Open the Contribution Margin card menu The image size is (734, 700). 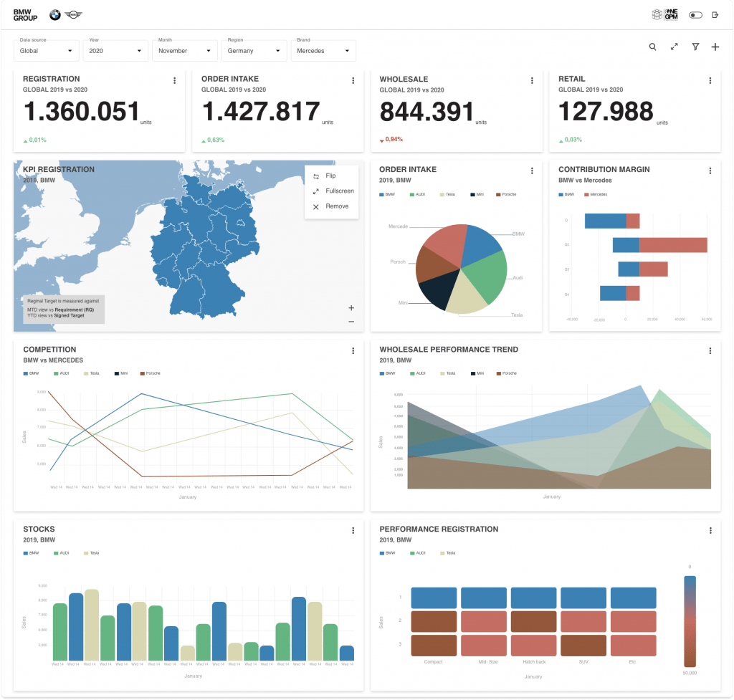click(x=710, y=171)
